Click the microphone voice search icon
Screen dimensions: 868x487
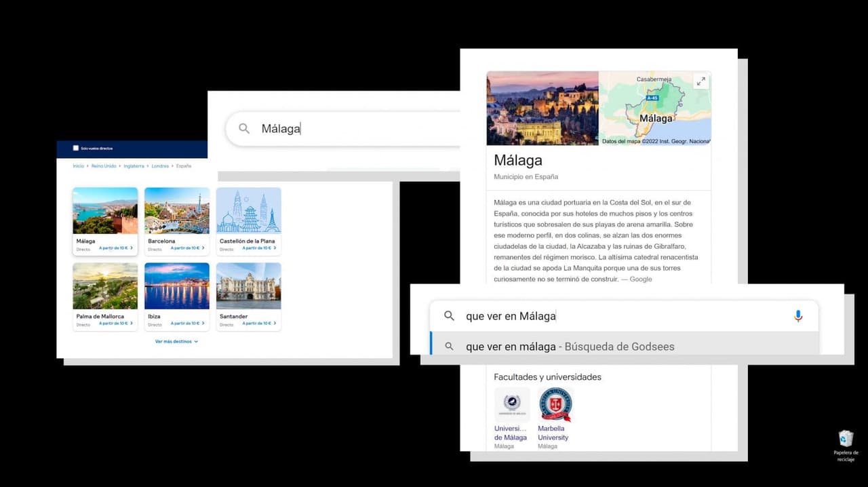(x=797, y=316)
